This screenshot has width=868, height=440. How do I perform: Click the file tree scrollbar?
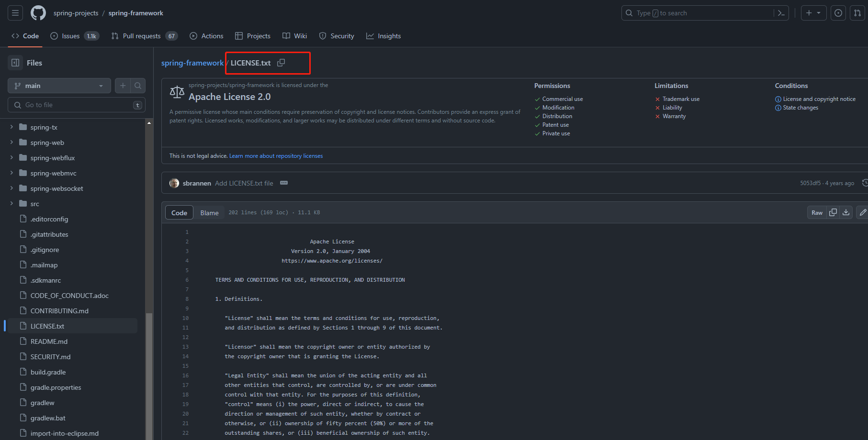(149, 376)
